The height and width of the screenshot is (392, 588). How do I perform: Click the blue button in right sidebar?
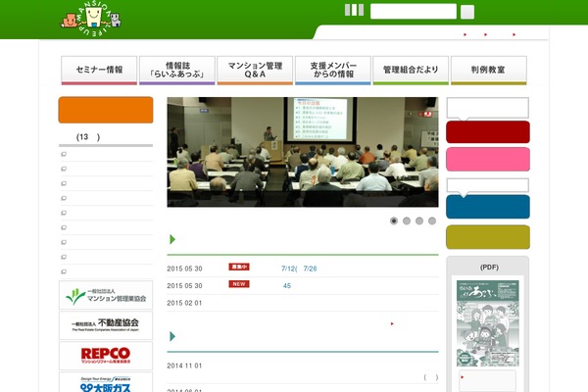coord(488,207)
